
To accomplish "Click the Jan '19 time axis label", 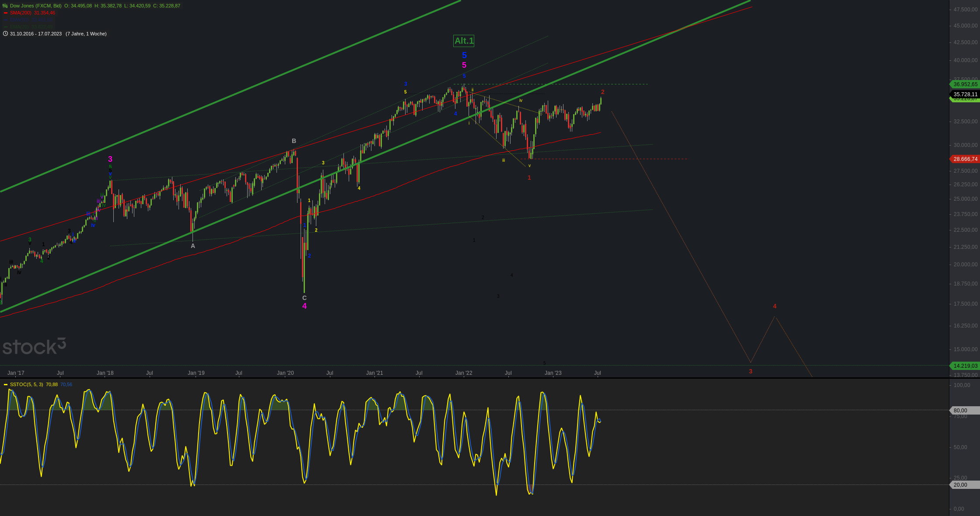I will click(196, 373).
